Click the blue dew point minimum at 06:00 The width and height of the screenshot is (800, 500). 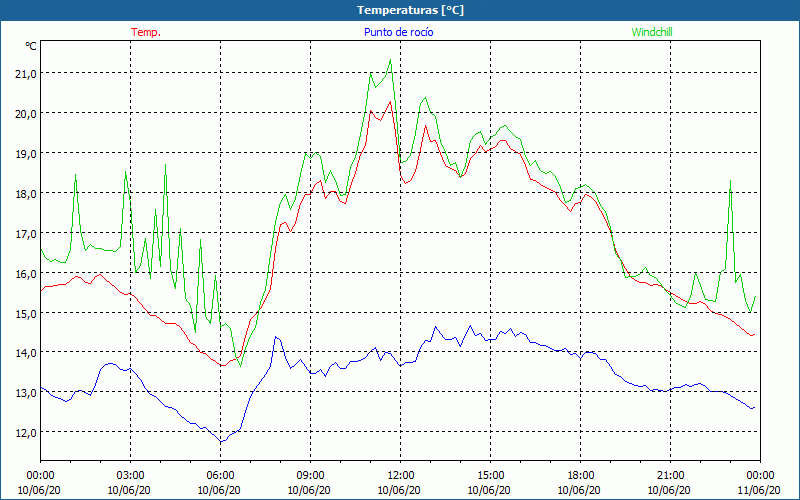(221, 441)
